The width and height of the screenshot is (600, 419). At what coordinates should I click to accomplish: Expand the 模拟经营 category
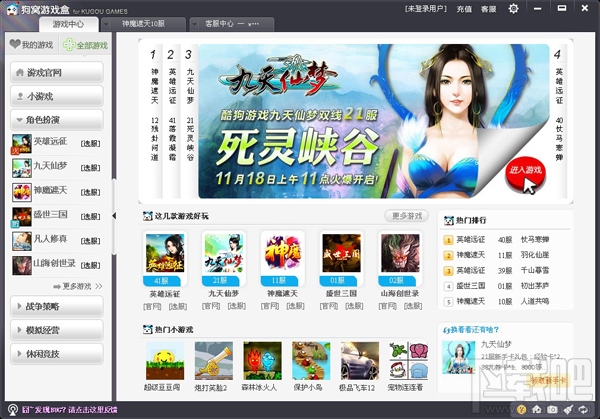[57, 330]
